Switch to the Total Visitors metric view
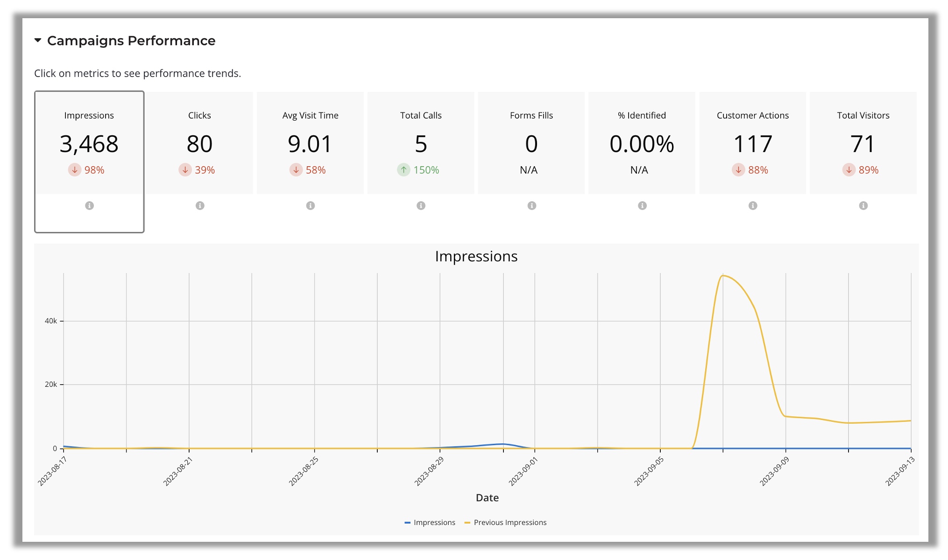 pyautogui.click(x=863, y=140)
